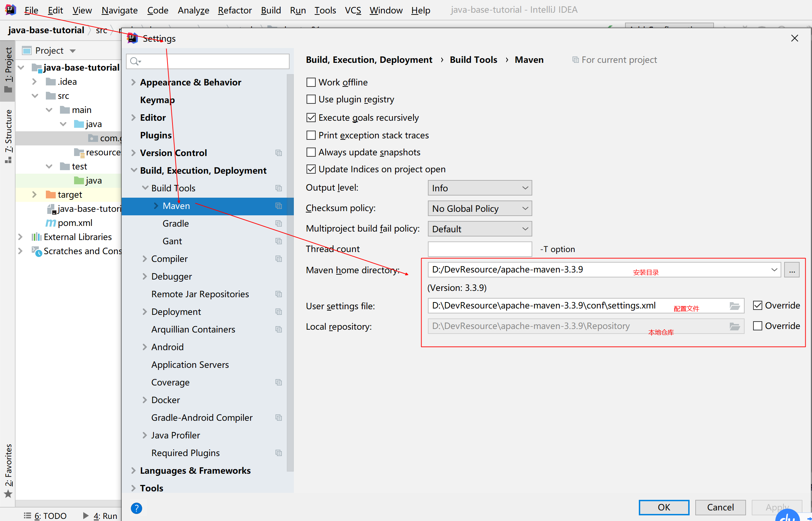Open Output level dropdown

(x=479, y=188)
